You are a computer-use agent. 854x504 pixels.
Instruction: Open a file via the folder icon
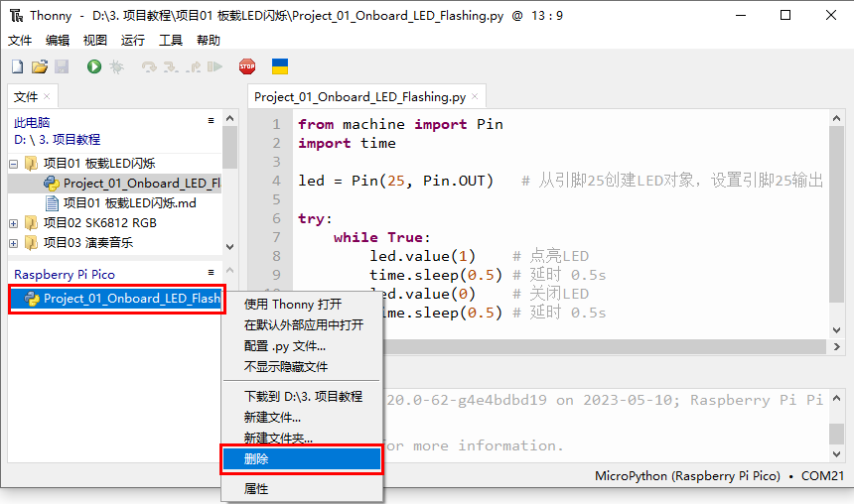[39, 66]
